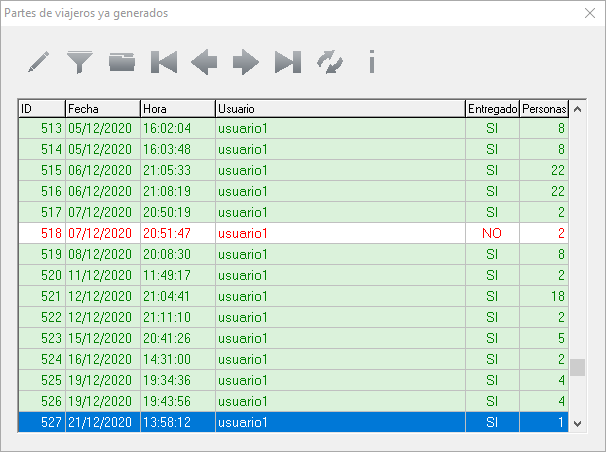Image resolution: width=606 pixels, height=452 pixels.
Task: Click the pencil edit icon
Action: point(39,63)
